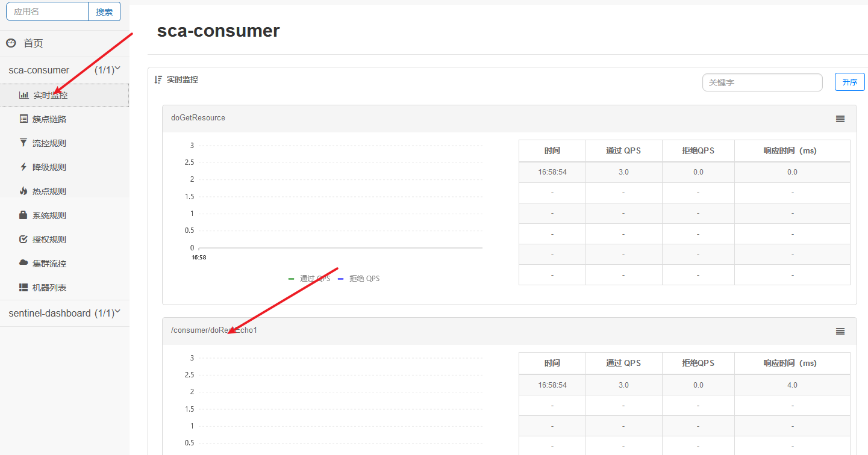
Task: Select the 0.0 拒绝QPS value in /consumer/doRestEcho1 table
Action: [698, 385]
